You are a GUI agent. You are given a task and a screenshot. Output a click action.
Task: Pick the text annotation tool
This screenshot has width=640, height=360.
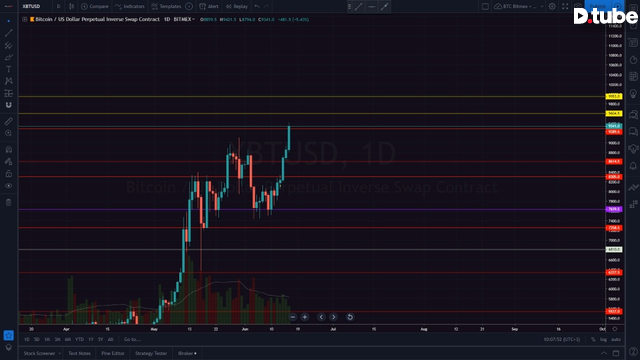click(9, 69)
